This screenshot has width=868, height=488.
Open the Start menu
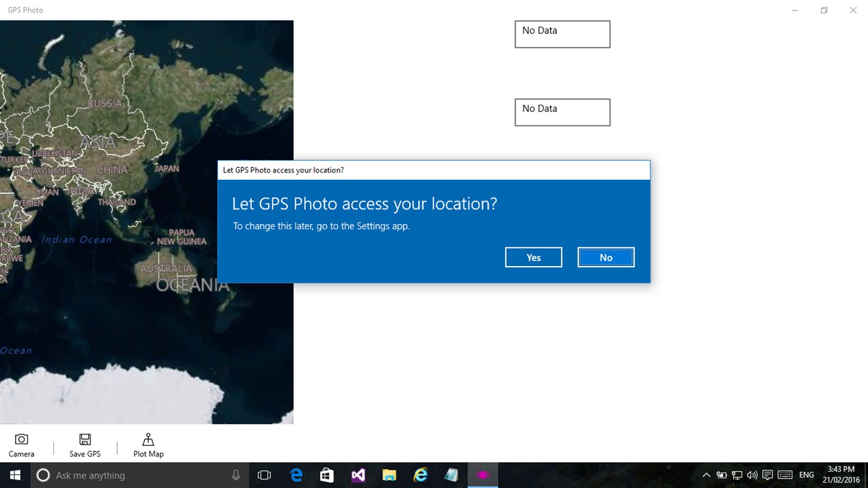15,475
